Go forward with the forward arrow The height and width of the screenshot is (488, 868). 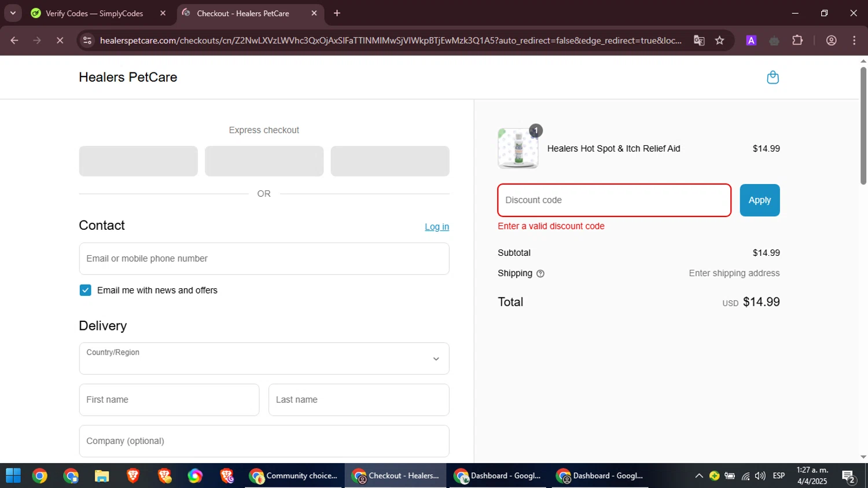(37, 41)
